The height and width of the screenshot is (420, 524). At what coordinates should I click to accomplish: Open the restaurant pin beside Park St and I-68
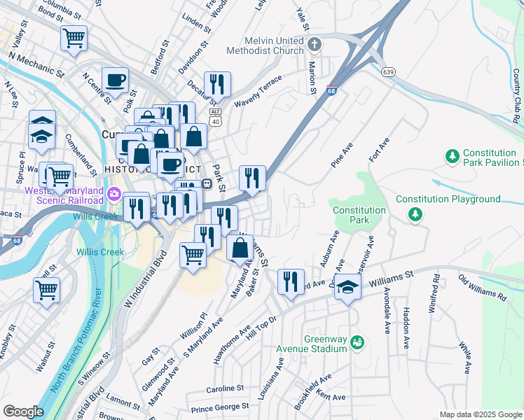click(x=252, y=178)
